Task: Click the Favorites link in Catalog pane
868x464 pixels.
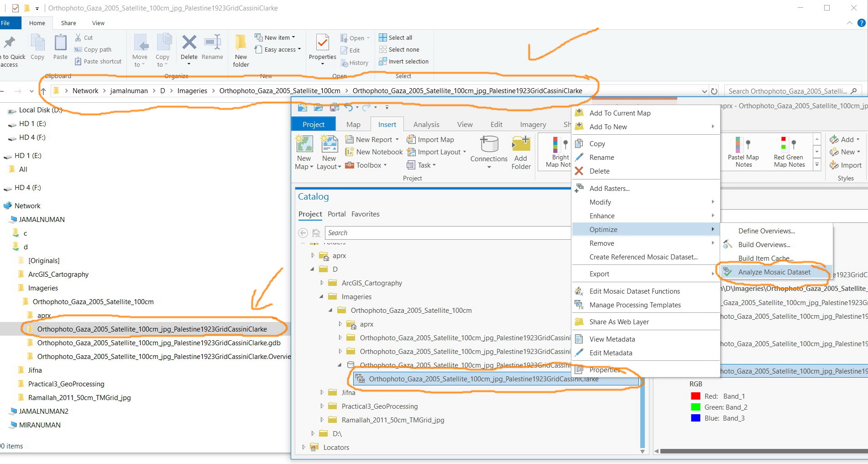Action: [x=365, y=214]
